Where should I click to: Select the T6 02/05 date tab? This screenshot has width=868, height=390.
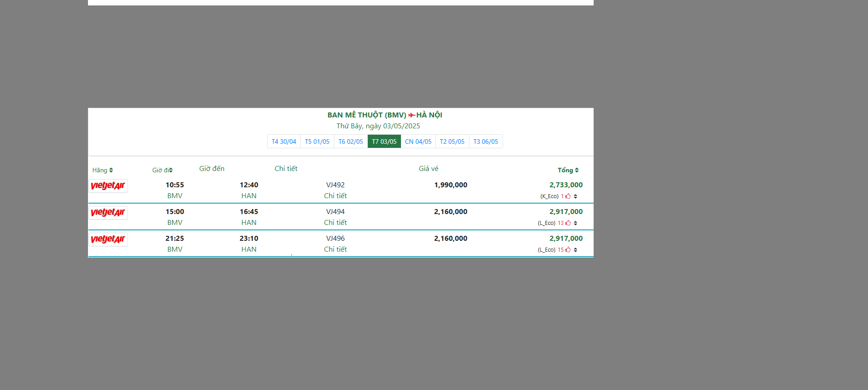pyautogui.click(x=351, y=142)
